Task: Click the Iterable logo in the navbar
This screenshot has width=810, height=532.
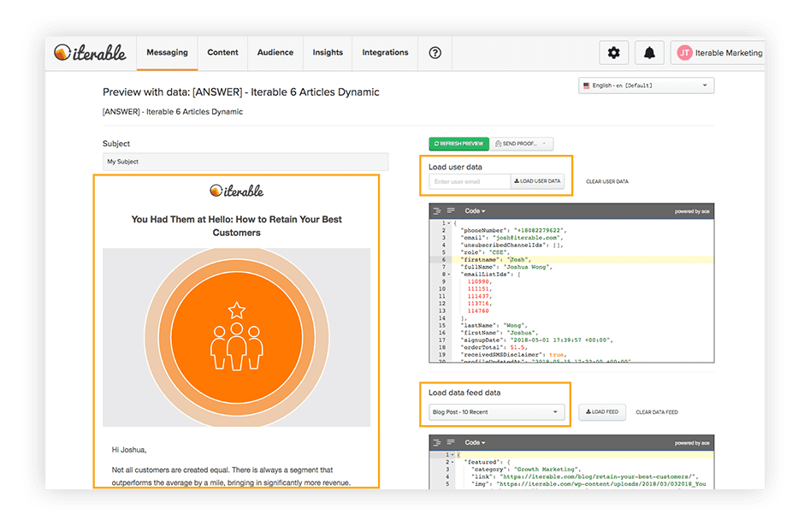Action: coord(90,53)
